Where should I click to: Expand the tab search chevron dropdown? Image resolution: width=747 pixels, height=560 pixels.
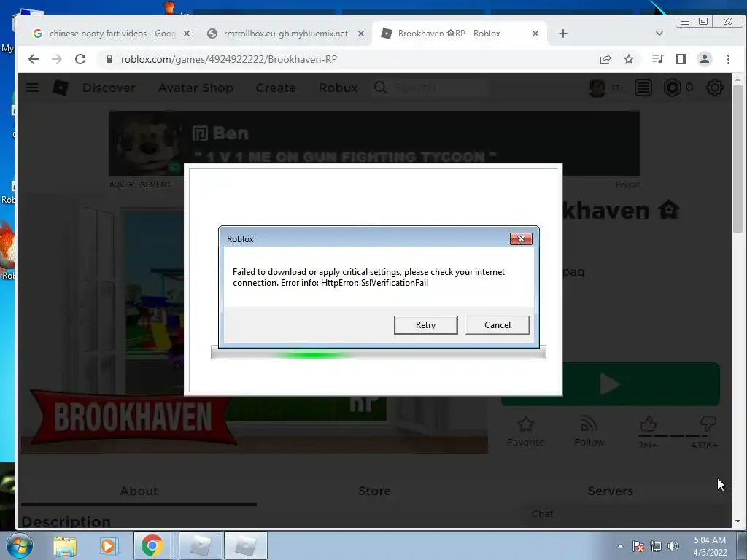point(659,34)
